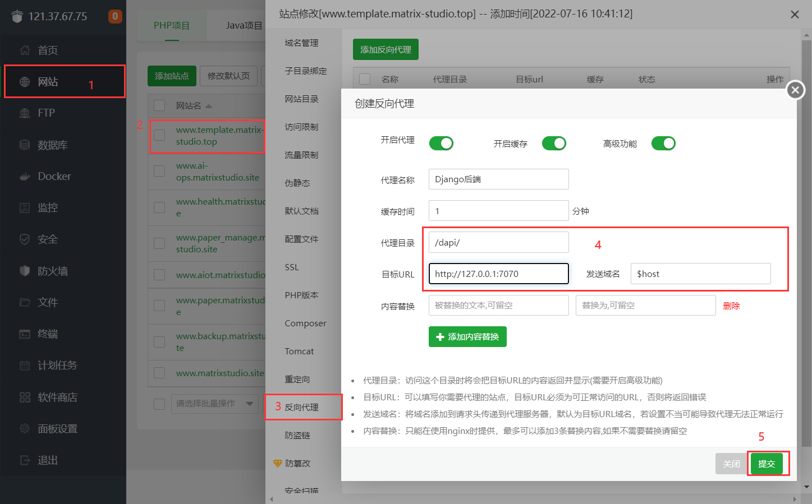Close the 创建反向代理 dialog with round X
This screenshot has height=504, width=812.
click(x=795, y=90)
